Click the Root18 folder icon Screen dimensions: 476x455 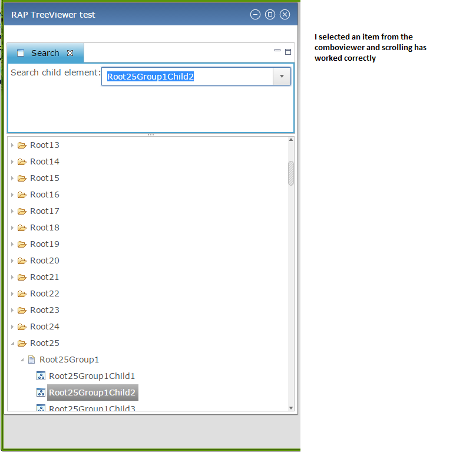click(x=22, y=227)
